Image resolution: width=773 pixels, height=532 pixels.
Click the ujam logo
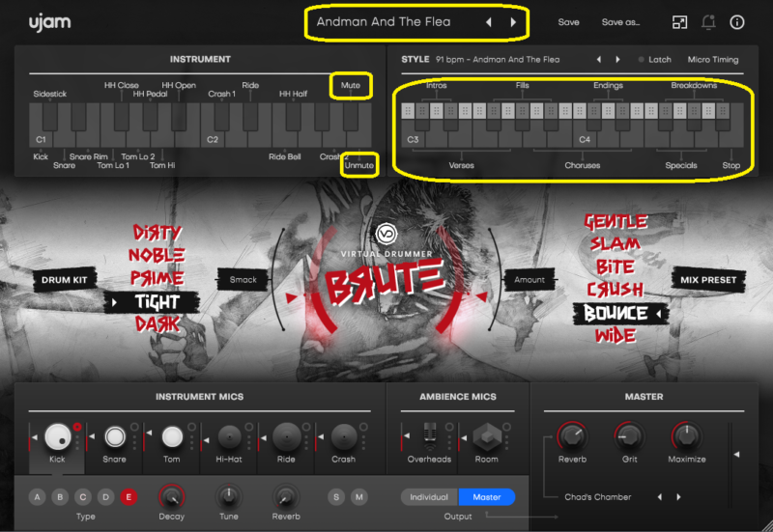click(x=49, y=22)
